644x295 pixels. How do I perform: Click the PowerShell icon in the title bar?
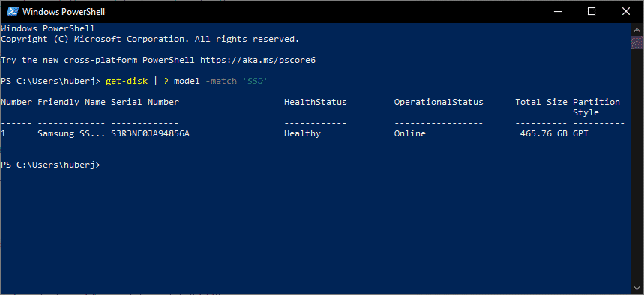(x=12, y=11)
